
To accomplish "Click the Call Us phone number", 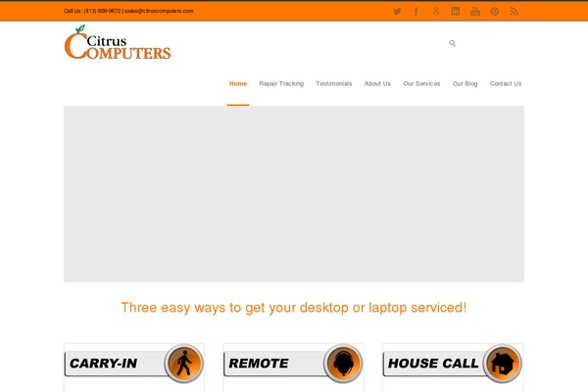I will pyautogui.click(x=102, y=11).
